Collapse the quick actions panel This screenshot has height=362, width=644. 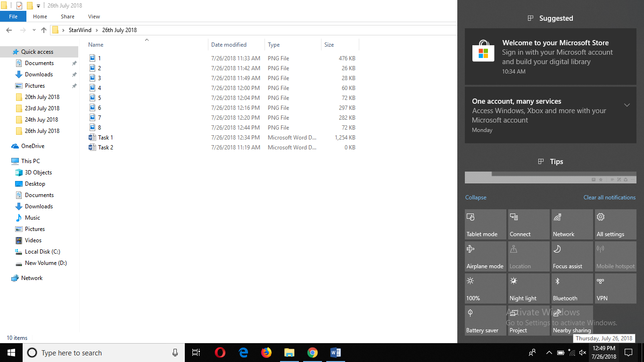pos(475,197)
